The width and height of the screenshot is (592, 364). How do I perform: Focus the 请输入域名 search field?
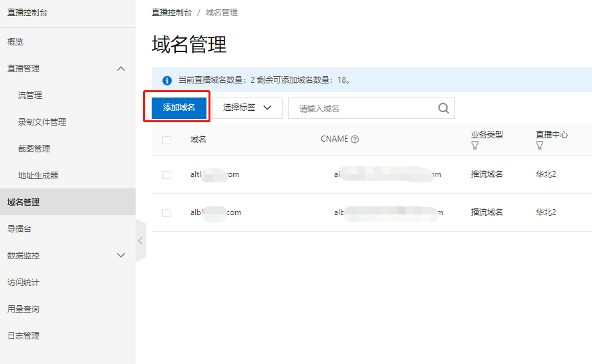[364, 108]
